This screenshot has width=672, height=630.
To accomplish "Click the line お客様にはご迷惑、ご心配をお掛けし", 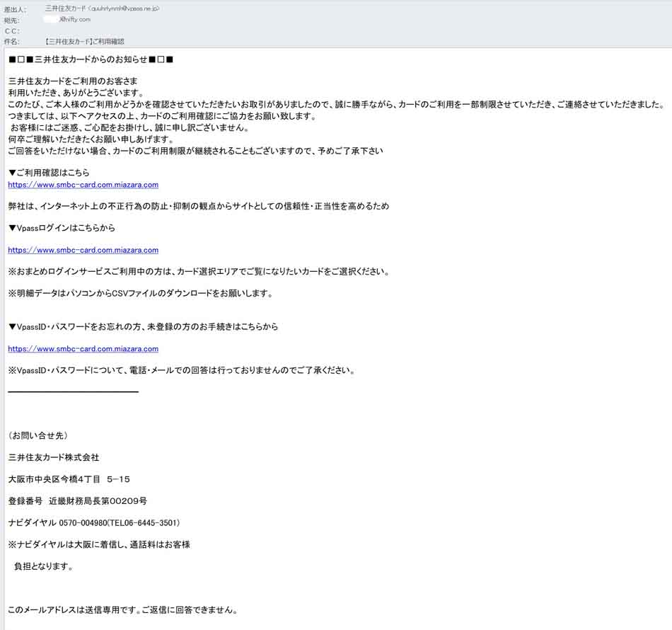I will click(130, 127).
